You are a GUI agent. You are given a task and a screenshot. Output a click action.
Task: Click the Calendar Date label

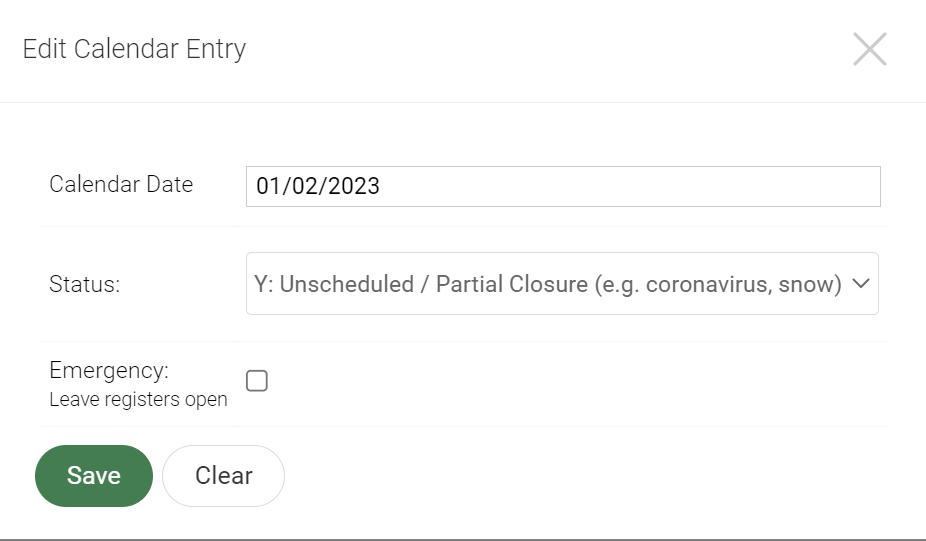121,184
